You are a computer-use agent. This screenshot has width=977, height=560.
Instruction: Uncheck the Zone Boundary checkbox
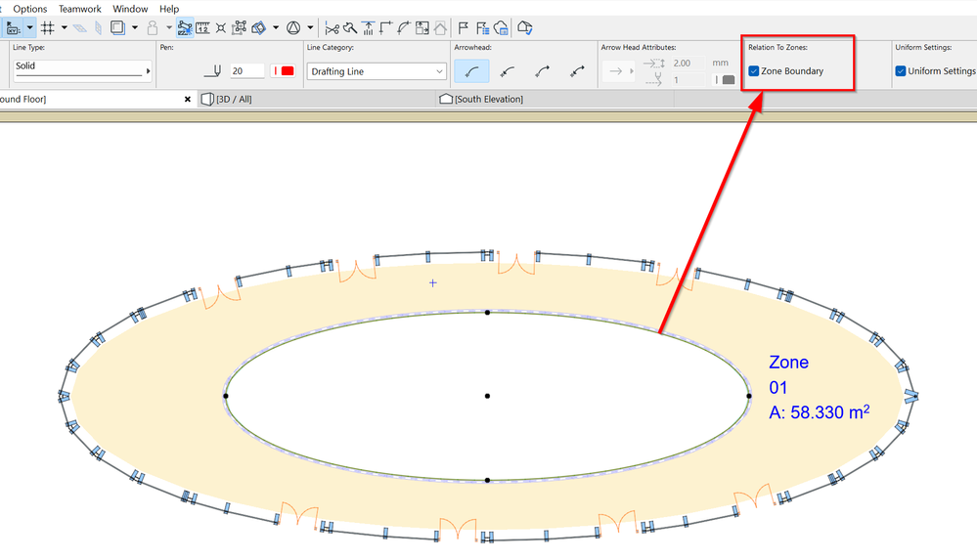click(x=754, y=71)
